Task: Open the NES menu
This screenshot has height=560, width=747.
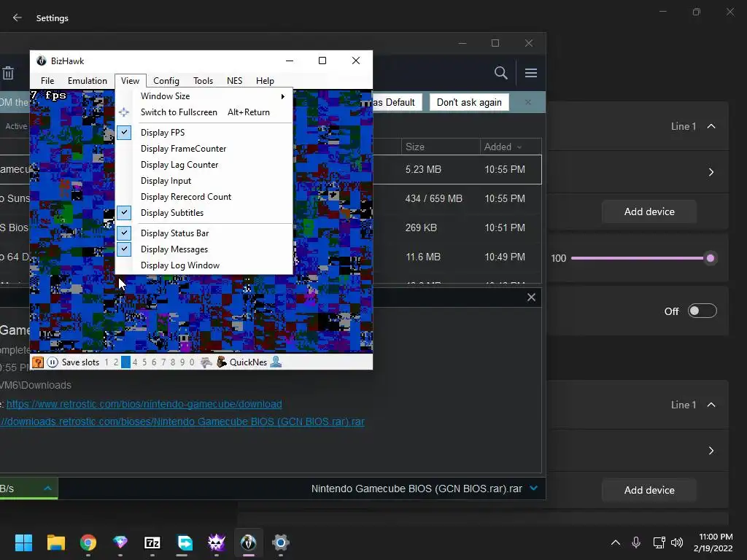Action: pyautogui.click(x=234, y=81)
